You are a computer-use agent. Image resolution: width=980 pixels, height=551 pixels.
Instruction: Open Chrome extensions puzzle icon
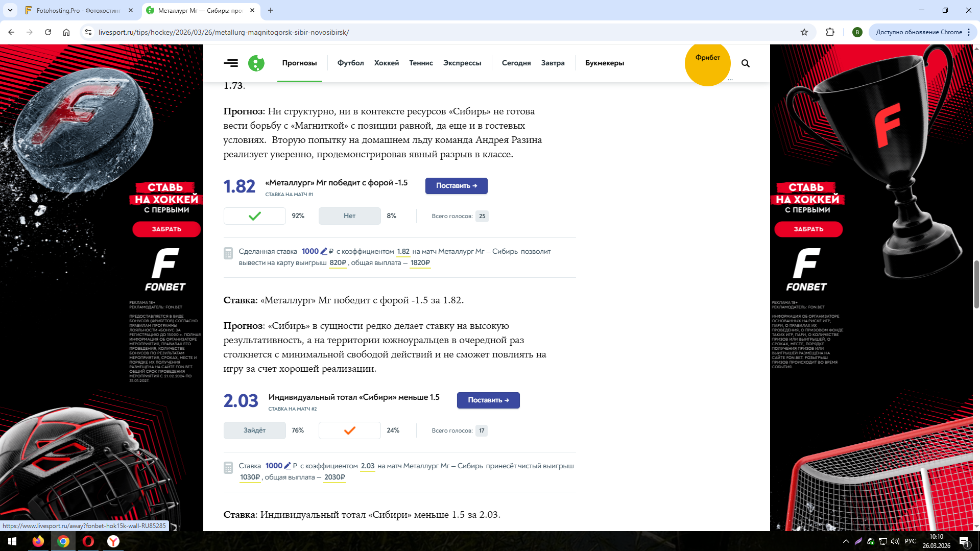(830, 32)
